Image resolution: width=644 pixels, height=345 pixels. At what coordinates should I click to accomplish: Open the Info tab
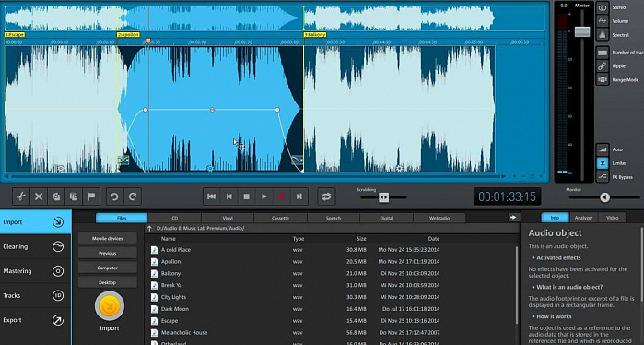pyautogui.click(x=555, y=218)
